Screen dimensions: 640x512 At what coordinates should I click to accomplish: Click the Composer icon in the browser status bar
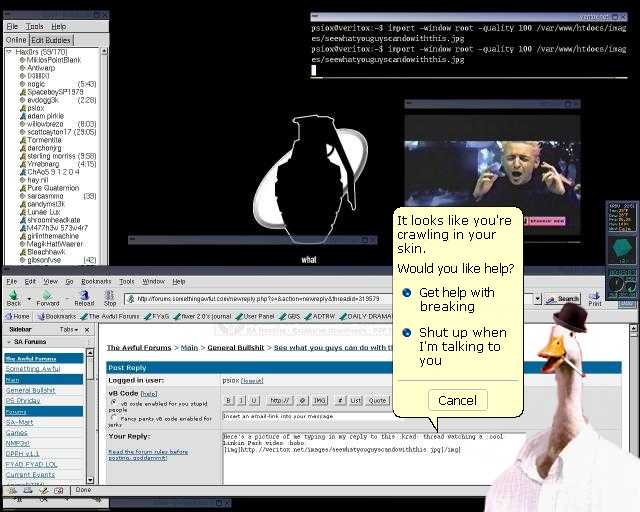click(x=43, y=490)
